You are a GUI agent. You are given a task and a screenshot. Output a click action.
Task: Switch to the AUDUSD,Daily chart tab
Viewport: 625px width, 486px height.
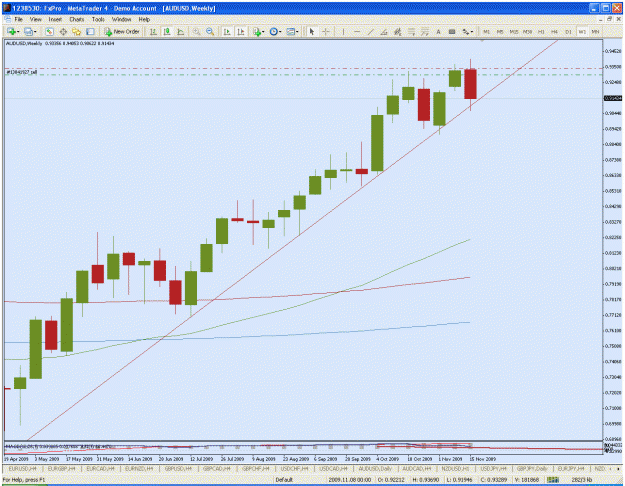coord(375,469)
